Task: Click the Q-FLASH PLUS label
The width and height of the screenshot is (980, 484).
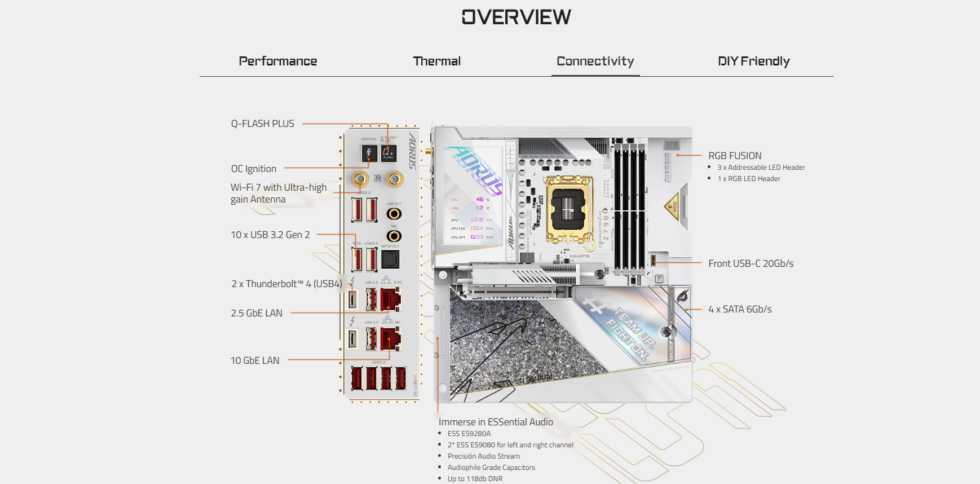Action: pyautogui.click(x=263, y=124)
